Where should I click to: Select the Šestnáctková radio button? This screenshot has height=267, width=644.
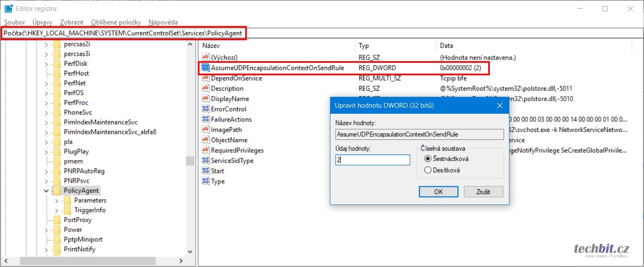[428, 159]
